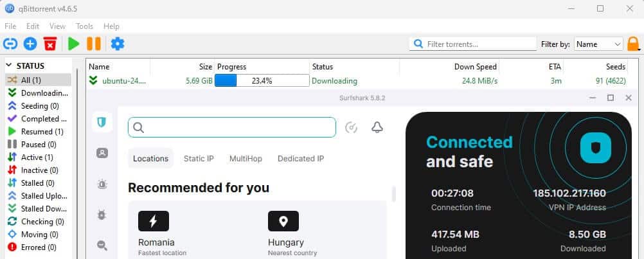Click the Surfshark shield VPN sidebar icon
The image size is (644, 259).
102,122
